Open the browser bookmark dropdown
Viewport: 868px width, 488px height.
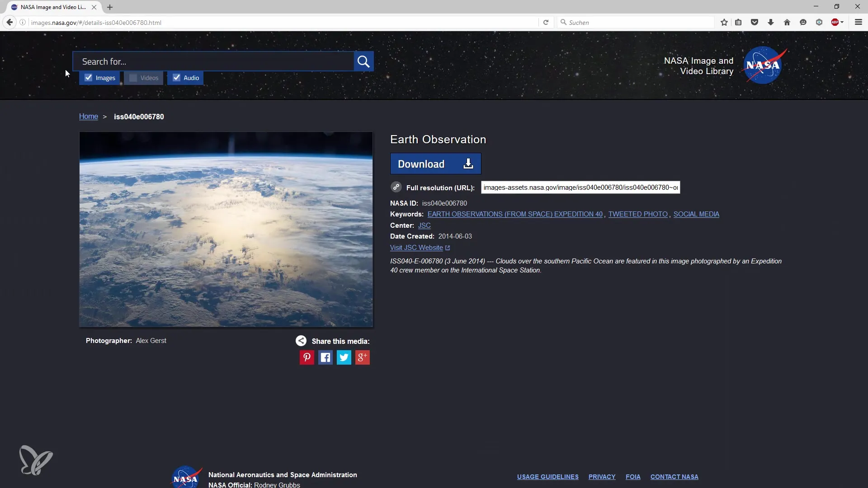[x=739, y=22]
